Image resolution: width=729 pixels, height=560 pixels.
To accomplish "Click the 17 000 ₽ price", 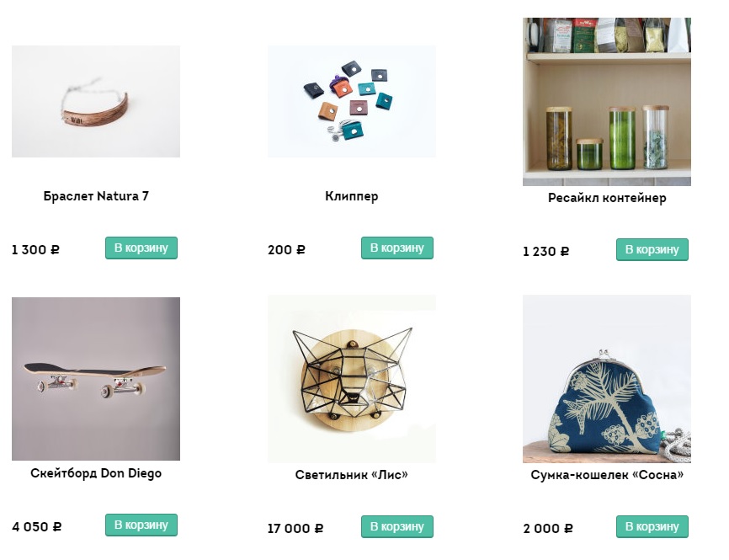I will (x=295, y=529).
